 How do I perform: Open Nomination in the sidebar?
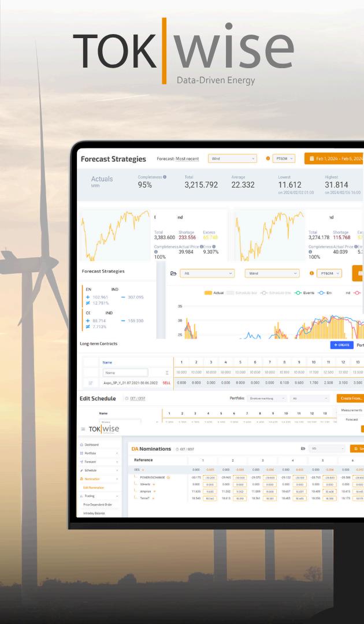click(92, 479)
